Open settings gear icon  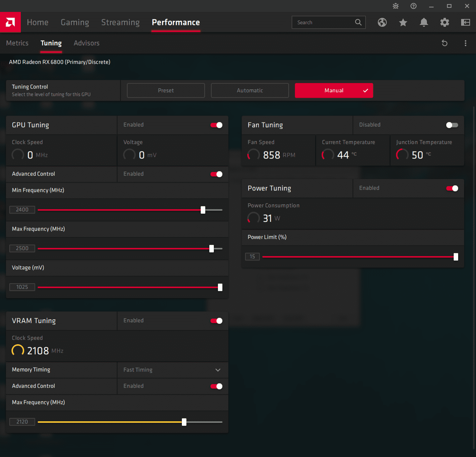click(445, 22)
